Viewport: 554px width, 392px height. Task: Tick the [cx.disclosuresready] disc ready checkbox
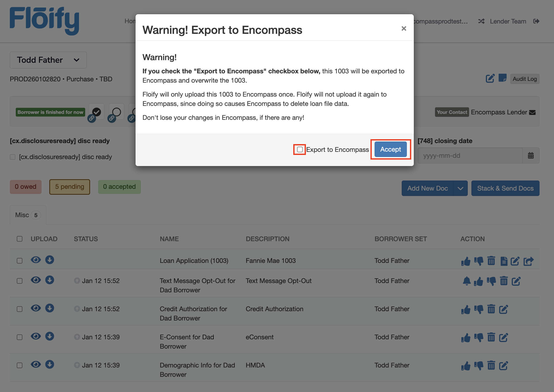[13, 157]
